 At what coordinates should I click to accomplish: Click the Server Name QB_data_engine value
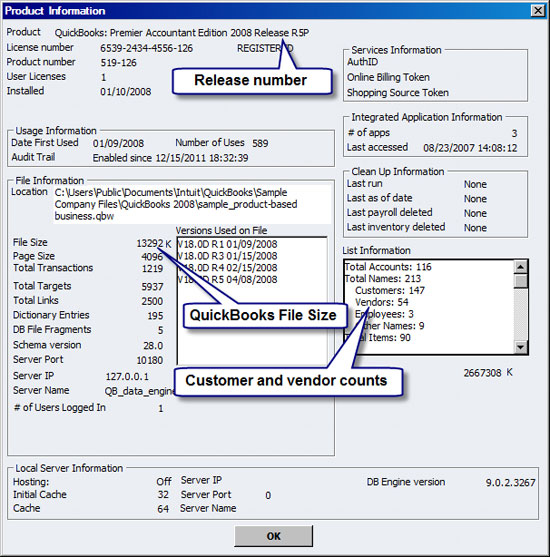(x=139, y=391)
